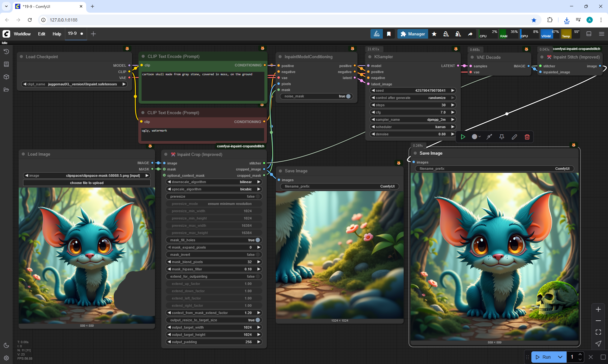Open the Run button dropdown arrow

pyautogui.click(x=560, y=357)
